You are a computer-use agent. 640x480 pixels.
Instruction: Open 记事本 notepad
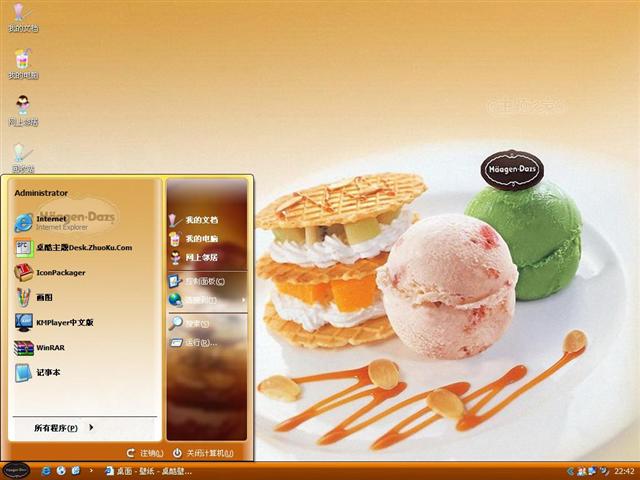pyautogui.click(x=38, y=372)
